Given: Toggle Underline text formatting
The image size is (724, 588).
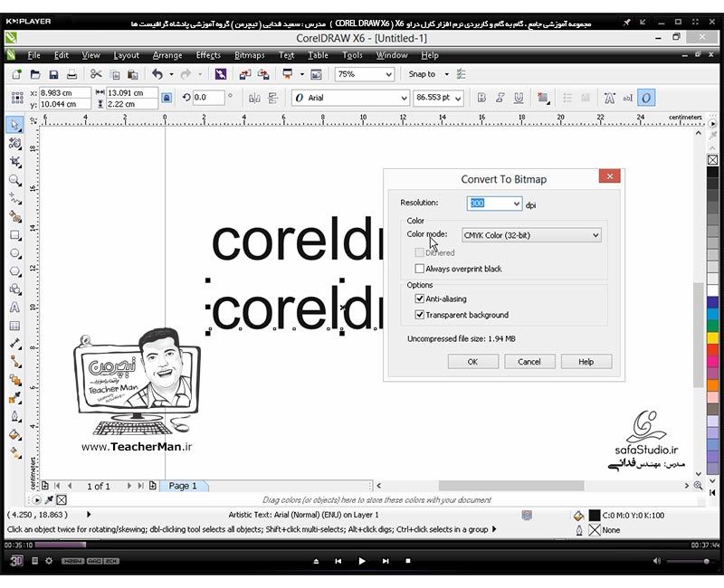Looking at the screenshot, I should (519, 98).
